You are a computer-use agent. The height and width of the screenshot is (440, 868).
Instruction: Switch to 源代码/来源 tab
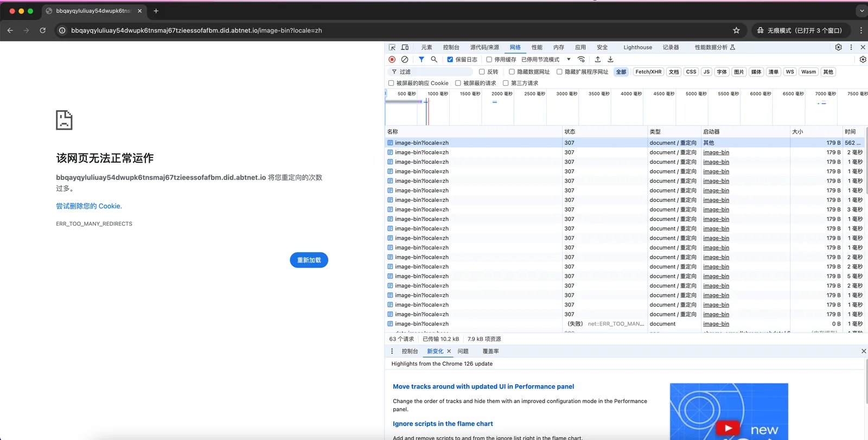[484, 47]
